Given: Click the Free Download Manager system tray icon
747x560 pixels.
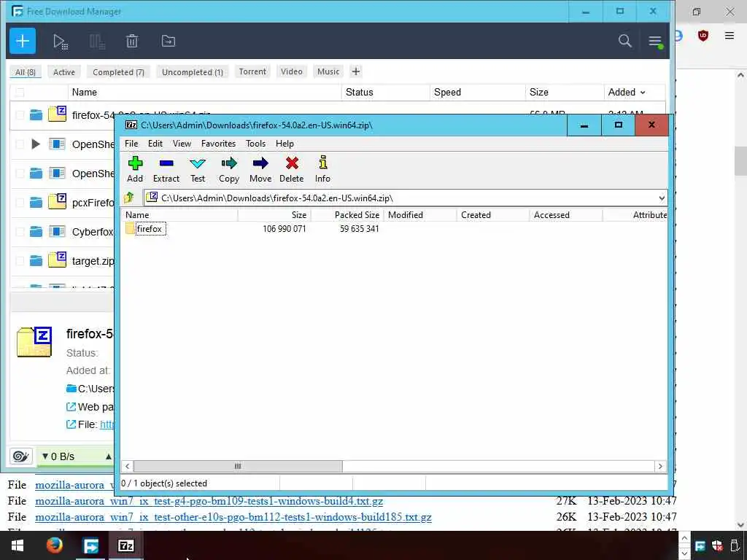Looking at the screenshot, I should point(700,545).
